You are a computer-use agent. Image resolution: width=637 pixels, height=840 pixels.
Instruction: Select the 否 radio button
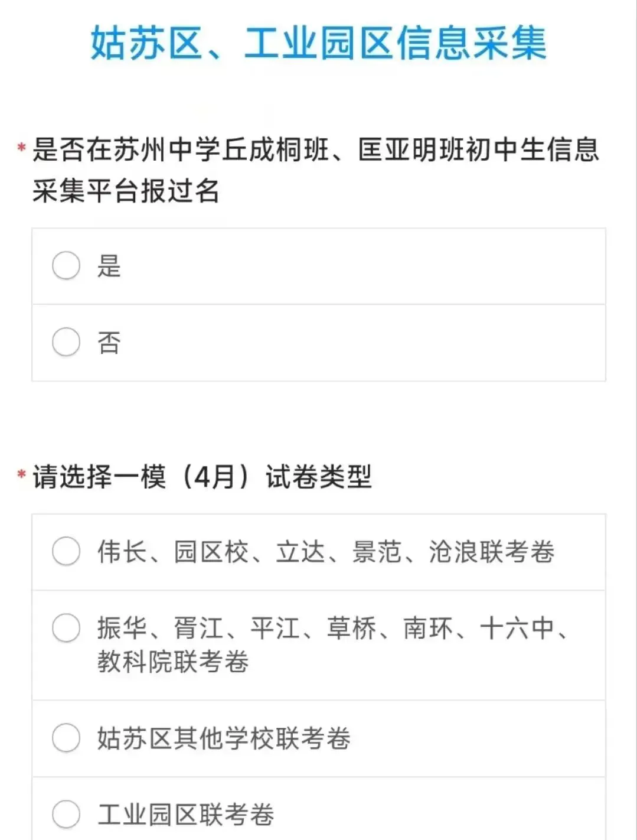[x=66, y=342]
